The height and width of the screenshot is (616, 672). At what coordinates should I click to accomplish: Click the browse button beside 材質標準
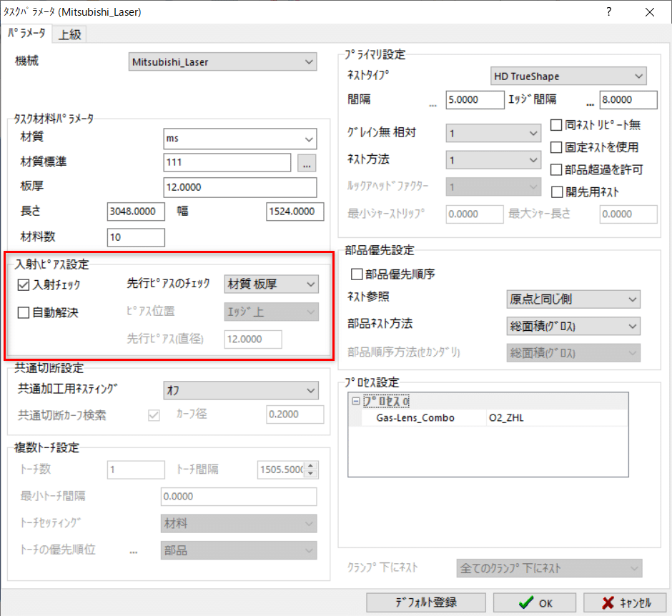pyautogui.click(x=307, y=163)
